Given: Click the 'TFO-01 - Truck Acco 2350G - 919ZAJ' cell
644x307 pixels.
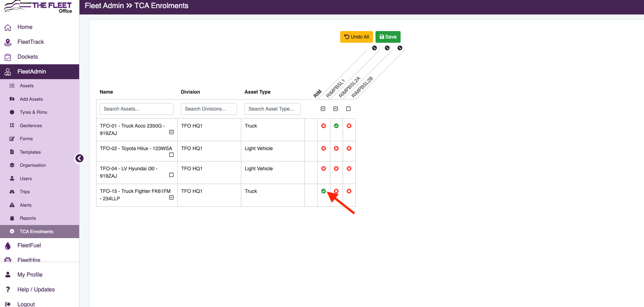Looking at the screenshot, I should click(137, 130).
